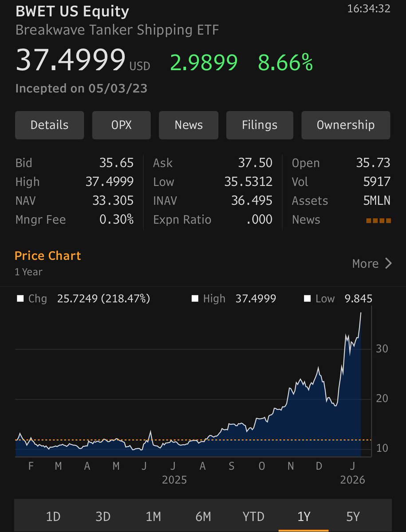The height and width of the screenshot is (532, 406).
Task: Open the Ownership button
Action: [346, 125]
